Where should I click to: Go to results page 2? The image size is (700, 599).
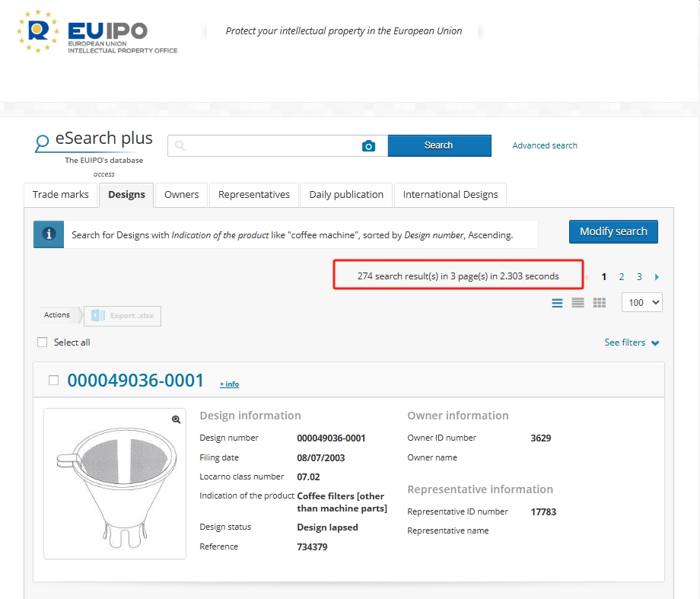pos(622,277)
